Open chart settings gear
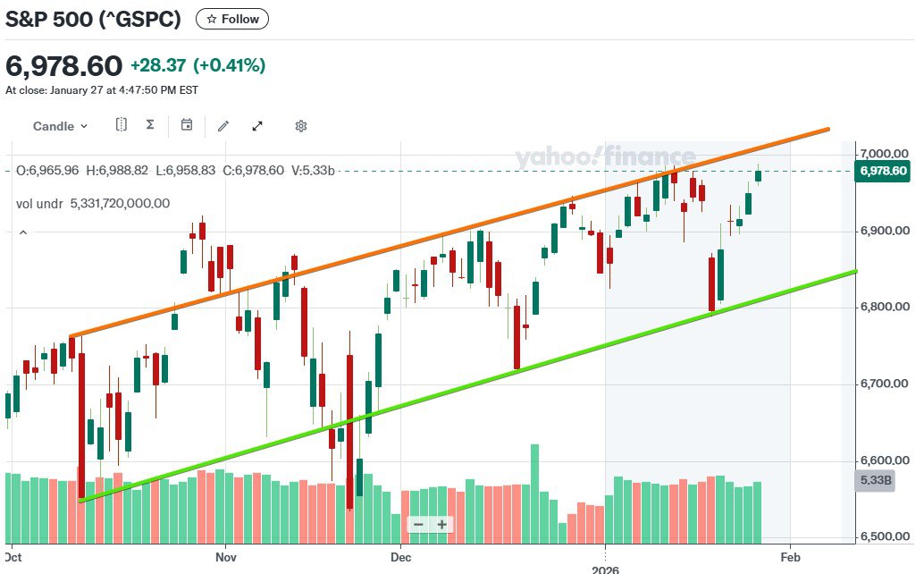This screenshot has width=924, height=574. point(301,126)
